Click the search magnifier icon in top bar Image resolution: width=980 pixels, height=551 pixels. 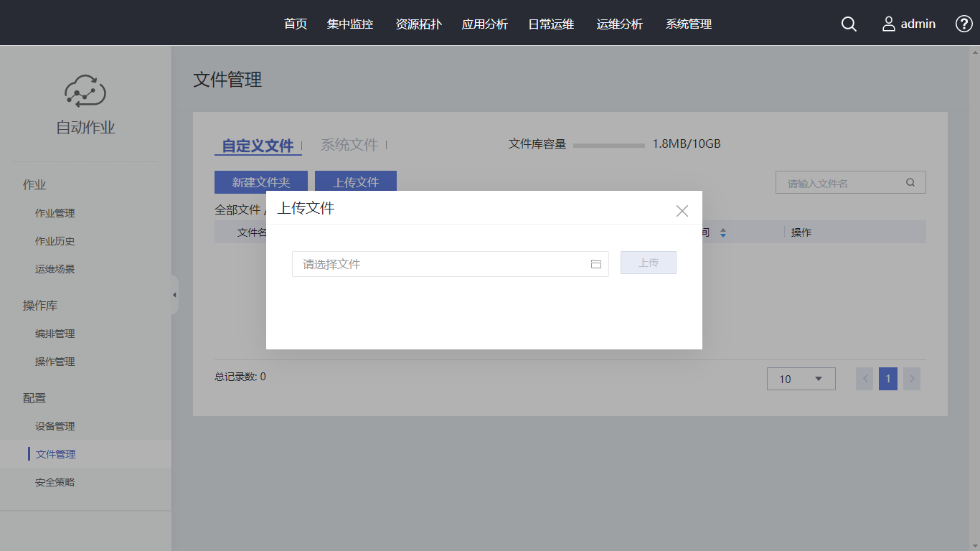849,24
